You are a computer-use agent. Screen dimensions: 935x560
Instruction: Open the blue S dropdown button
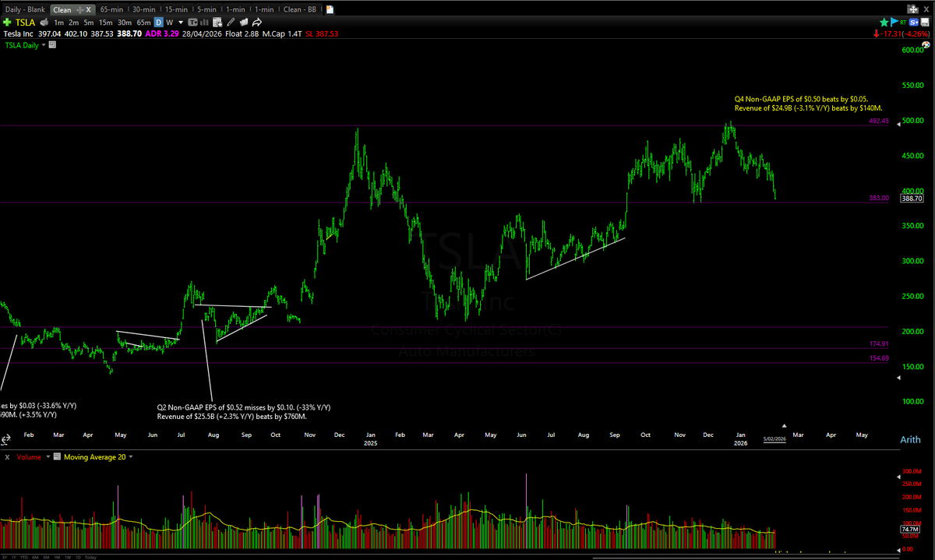tap(914, 22)
